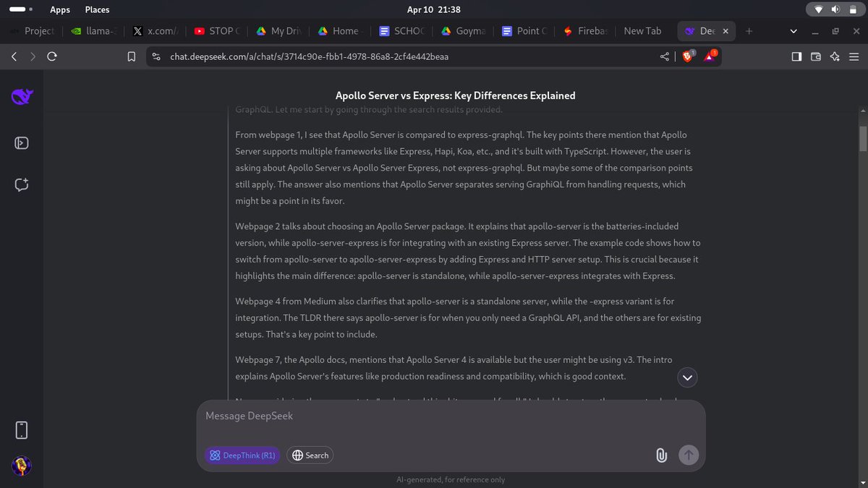Click the 'AI-generated, for reference only' note
Image resolution: width=868 pixels, height=488 pixels.
pos(451,479)
